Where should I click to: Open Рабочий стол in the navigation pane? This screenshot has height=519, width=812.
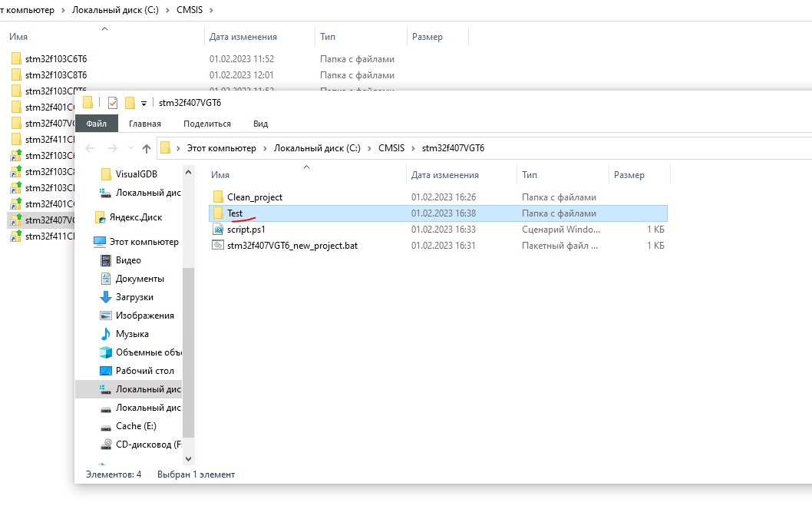click(145, 371)
